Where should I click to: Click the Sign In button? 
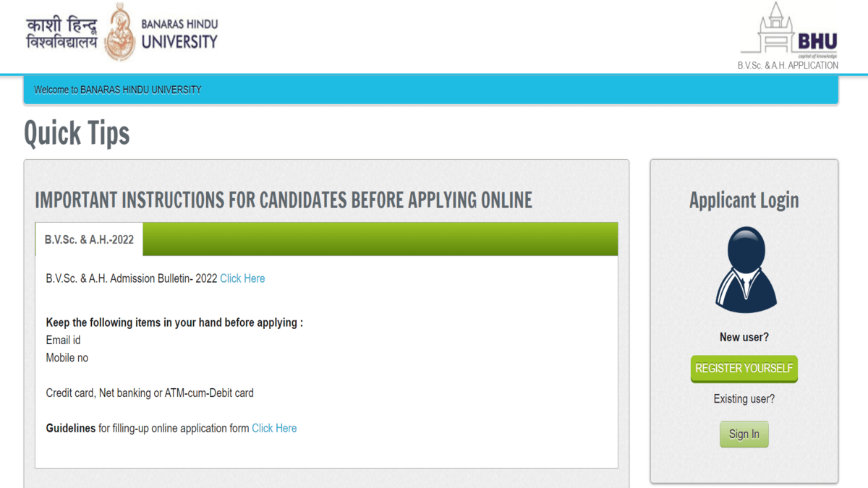[x=744, y=435]
